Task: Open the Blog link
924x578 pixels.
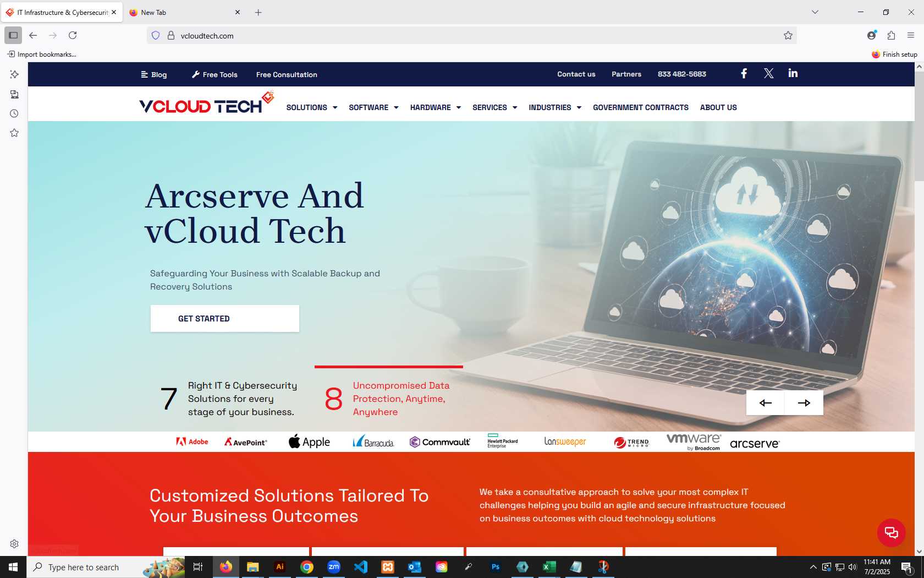Action: point(154,74)
